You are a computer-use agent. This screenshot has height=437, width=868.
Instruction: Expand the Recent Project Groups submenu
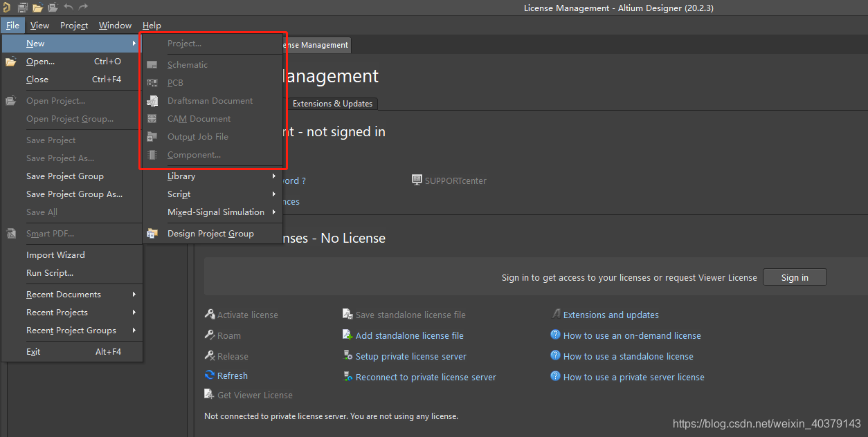coord(72,331)
